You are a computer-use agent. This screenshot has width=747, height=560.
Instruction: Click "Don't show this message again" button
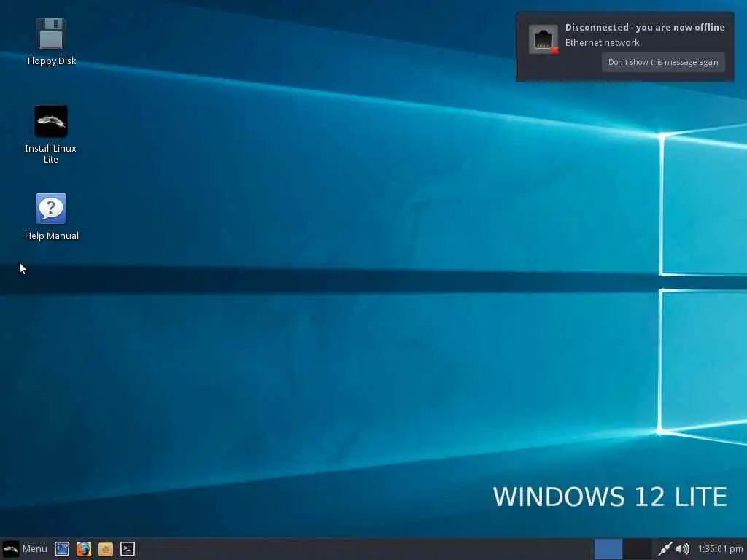(663, 62)
